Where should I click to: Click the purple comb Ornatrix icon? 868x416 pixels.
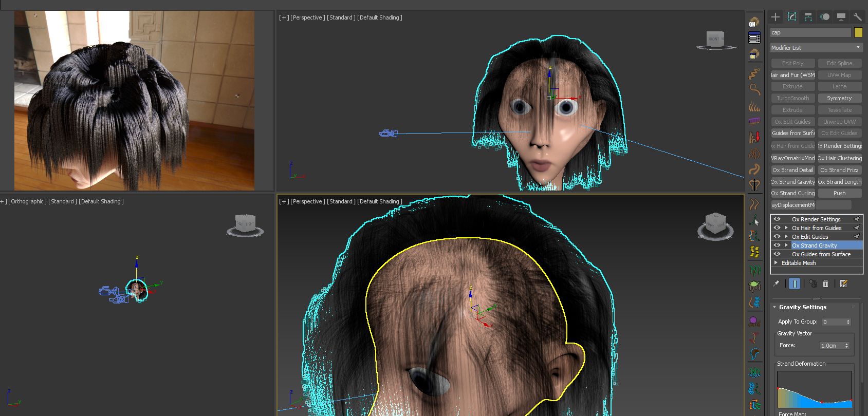point(754,121)
